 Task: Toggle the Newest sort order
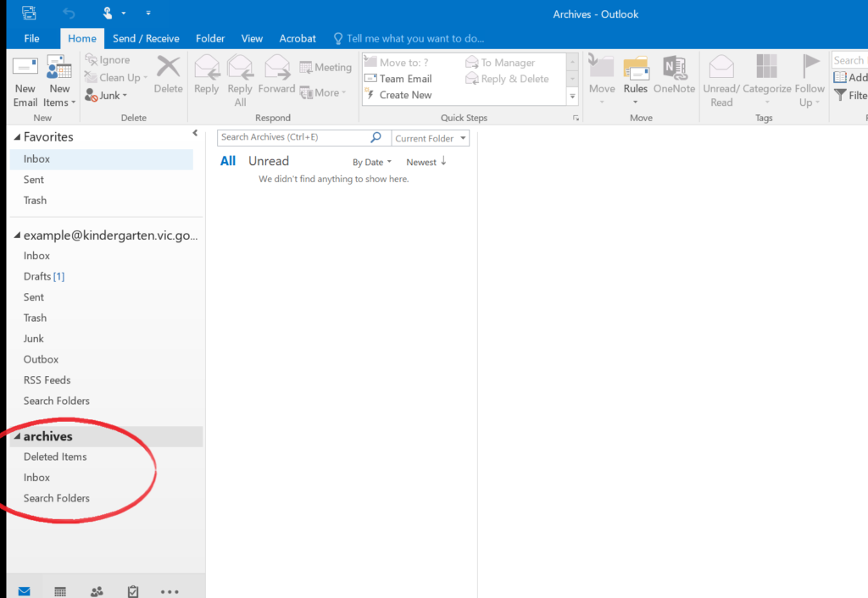(426, 162)
